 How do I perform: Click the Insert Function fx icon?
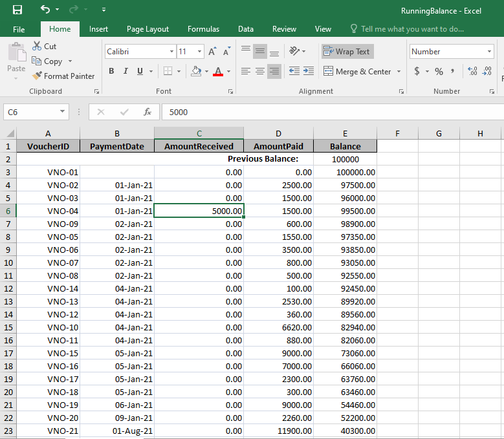148,112
